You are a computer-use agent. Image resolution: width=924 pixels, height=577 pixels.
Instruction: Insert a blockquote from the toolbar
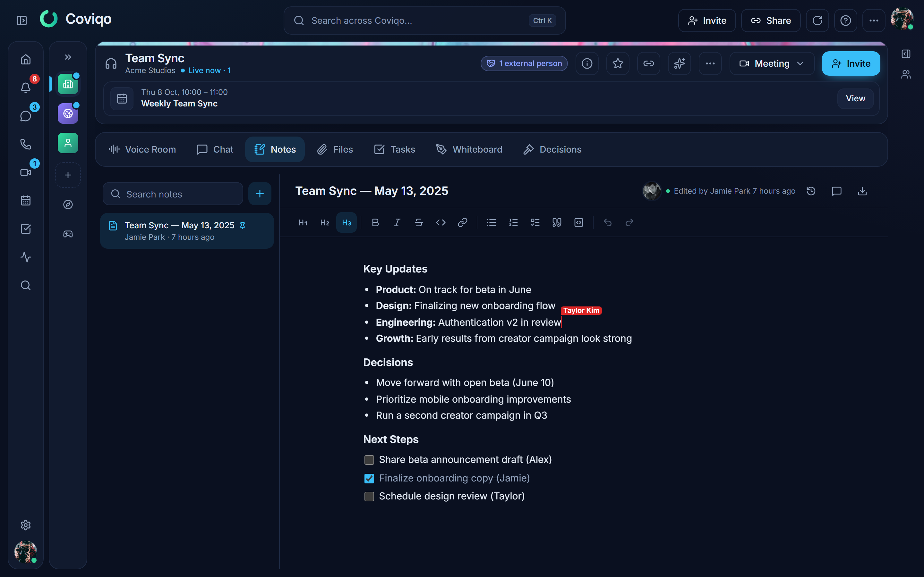(557, 222)
